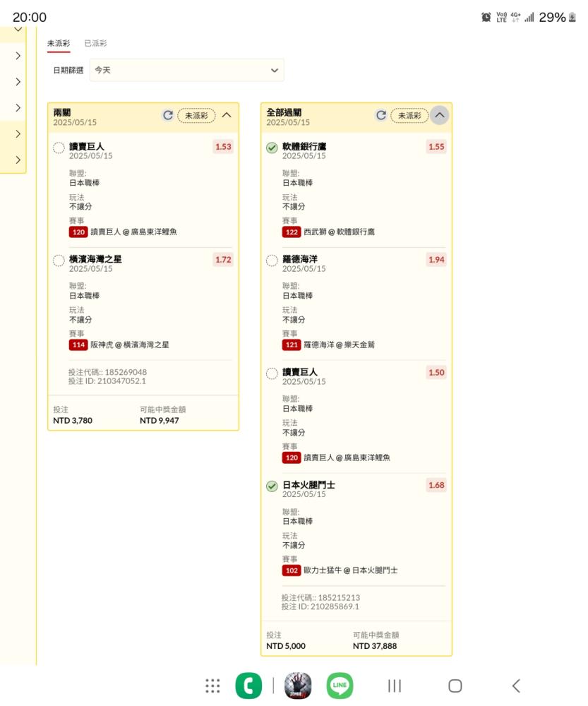Click match badge 122 for 西武獅 game
Image resolution: width=588 pixels, height=706 pixels.
[x=292, y=232]
